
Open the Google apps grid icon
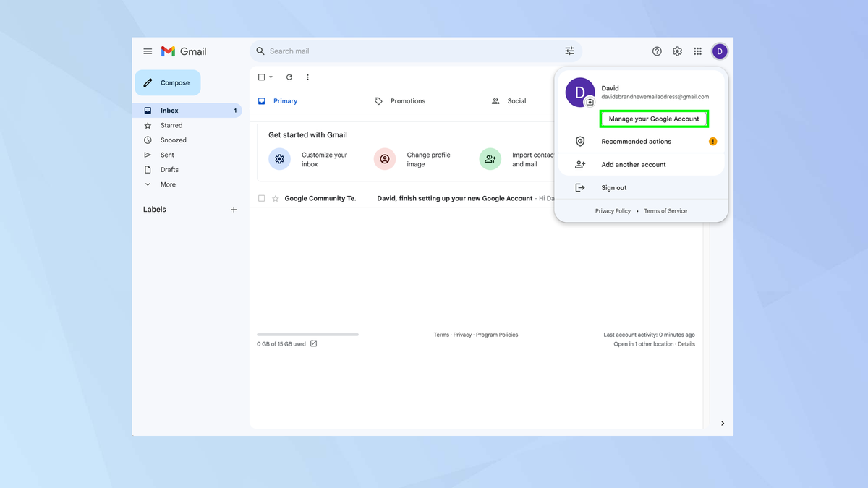coord(697,51)
